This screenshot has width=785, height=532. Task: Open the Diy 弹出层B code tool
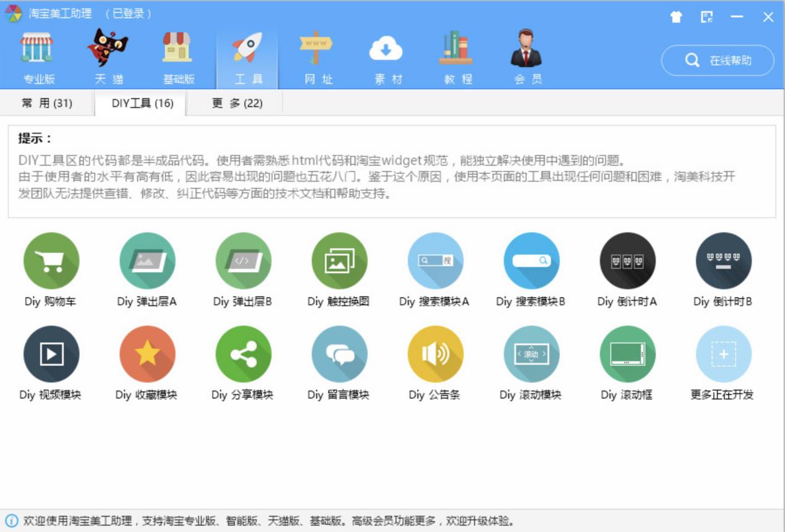tap(243, 260)
